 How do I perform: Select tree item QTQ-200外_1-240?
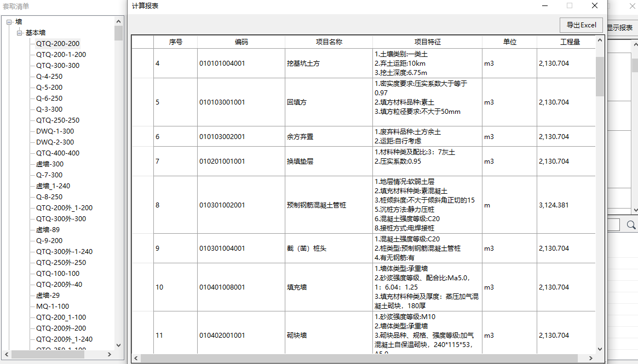coord(64,339)
